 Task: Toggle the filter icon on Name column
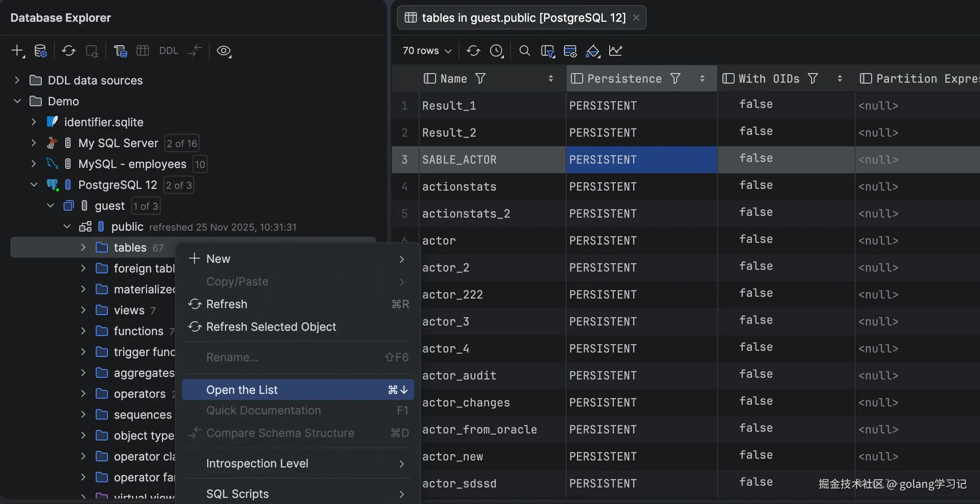pyautogui.click(x=480, y=79)
